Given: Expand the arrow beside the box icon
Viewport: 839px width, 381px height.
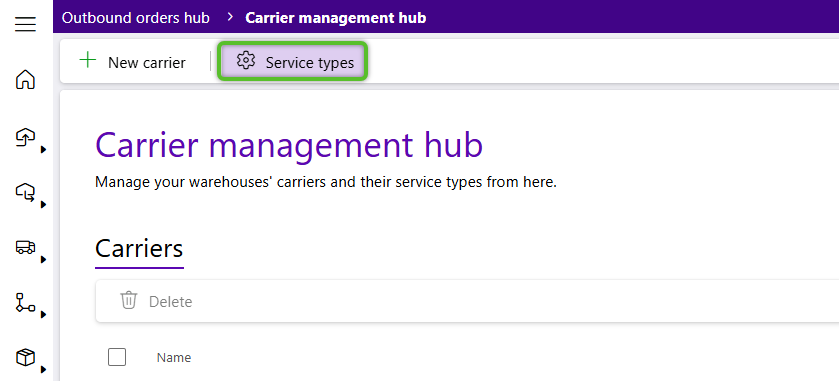Looking at the screenshot, I should 43,369.
